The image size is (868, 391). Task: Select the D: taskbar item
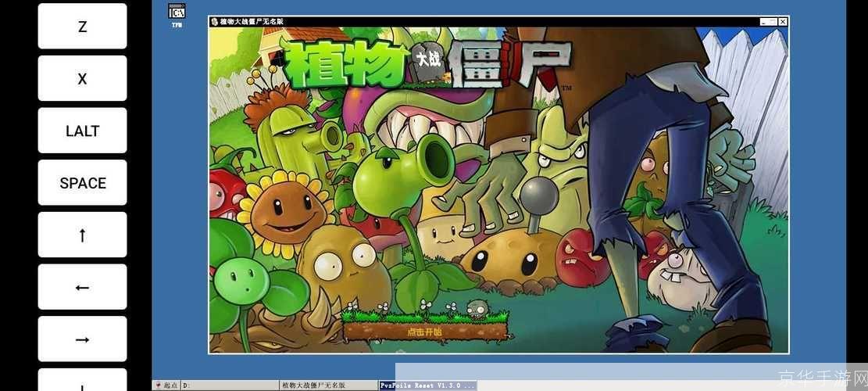coord(230,386)
